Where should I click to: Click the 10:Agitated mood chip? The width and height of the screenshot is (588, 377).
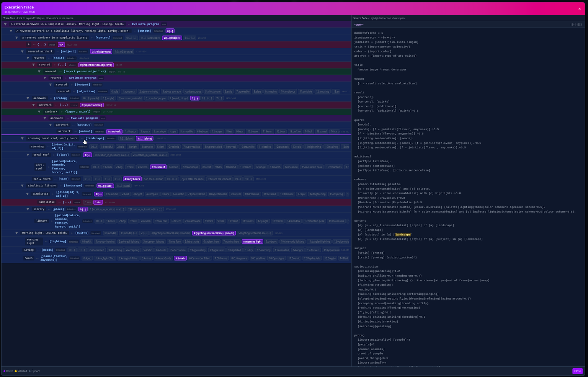(235, 250)
